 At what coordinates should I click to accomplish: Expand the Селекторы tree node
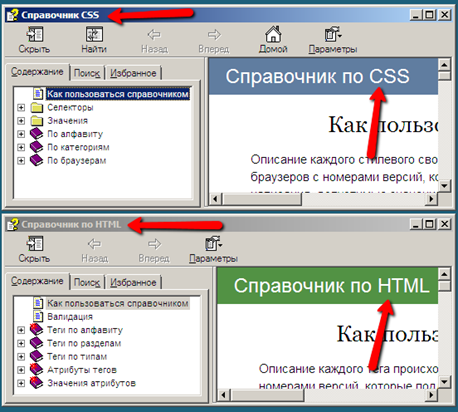[x=21, y=107]
